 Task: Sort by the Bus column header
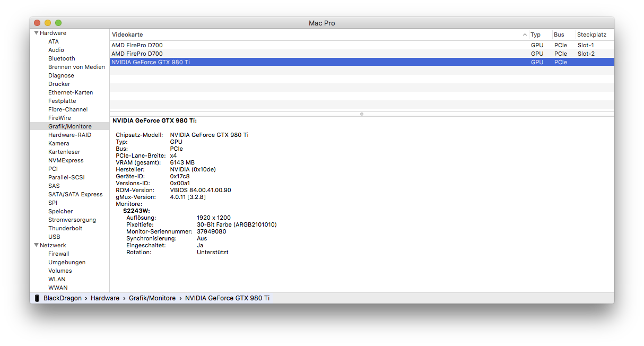coord(559,34)
